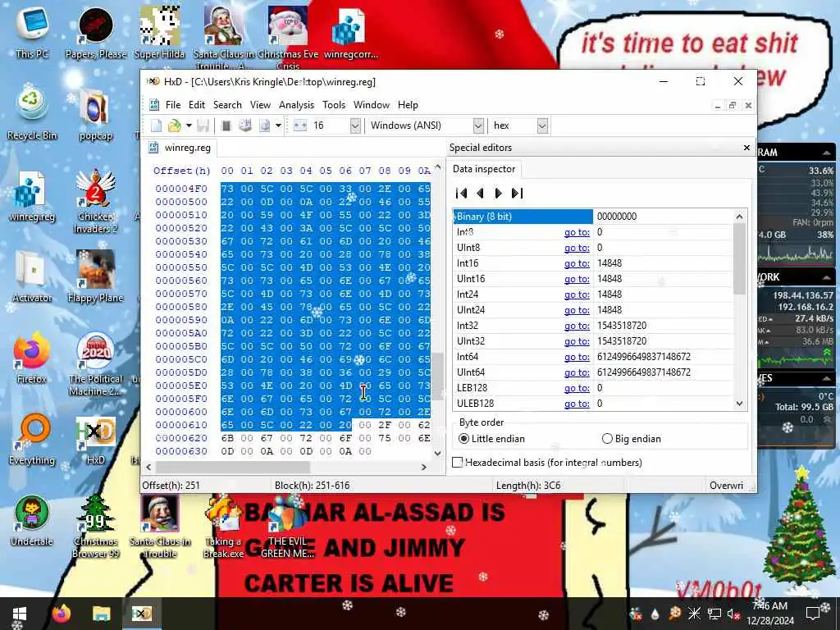Click the New file toolbar icon
Screen dimensions: 840x630
156,126
